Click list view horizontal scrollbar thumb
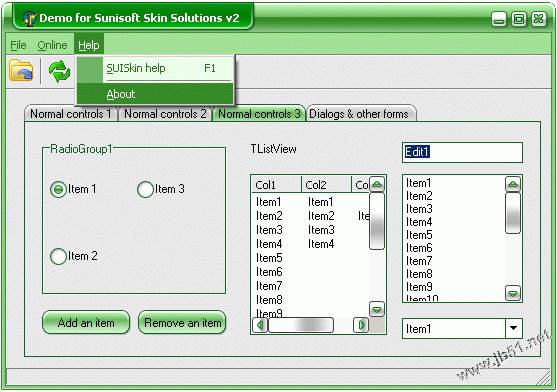The image size is (557, 392). pos(301,325)
